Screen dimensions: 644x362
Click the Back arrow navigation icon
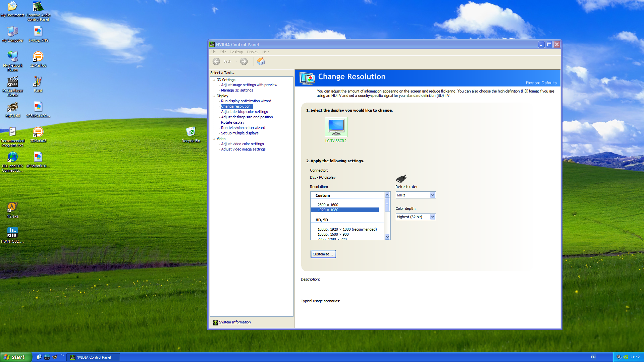(216, 61)
